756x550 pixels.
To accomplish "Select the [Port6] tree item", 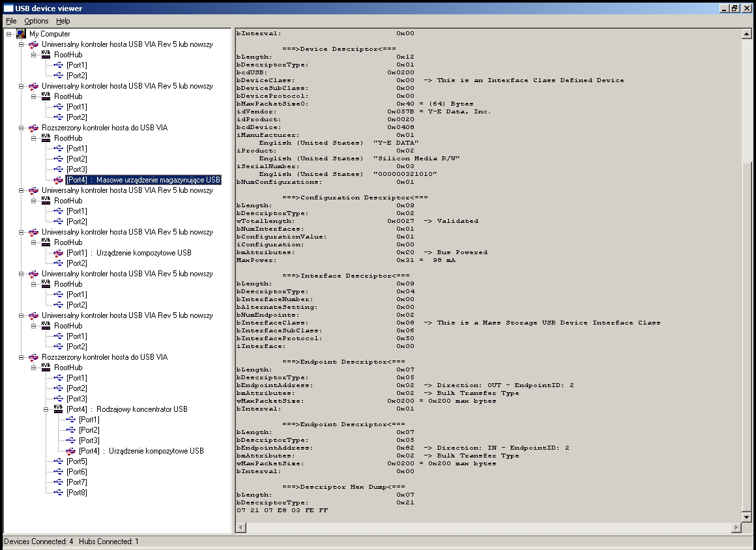I will [x=77, y=472].
